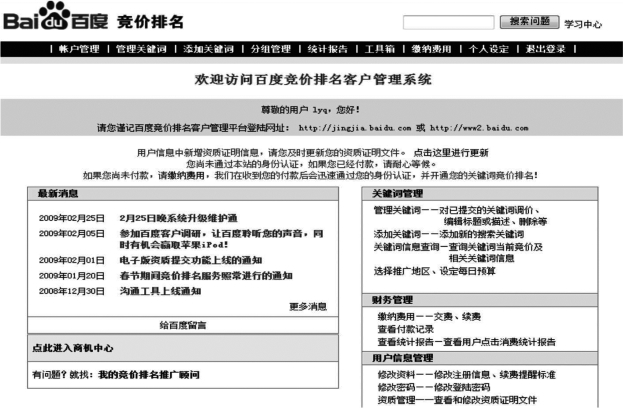Select 缴纳费用 in the navigation bar

[x=431, y=49]
